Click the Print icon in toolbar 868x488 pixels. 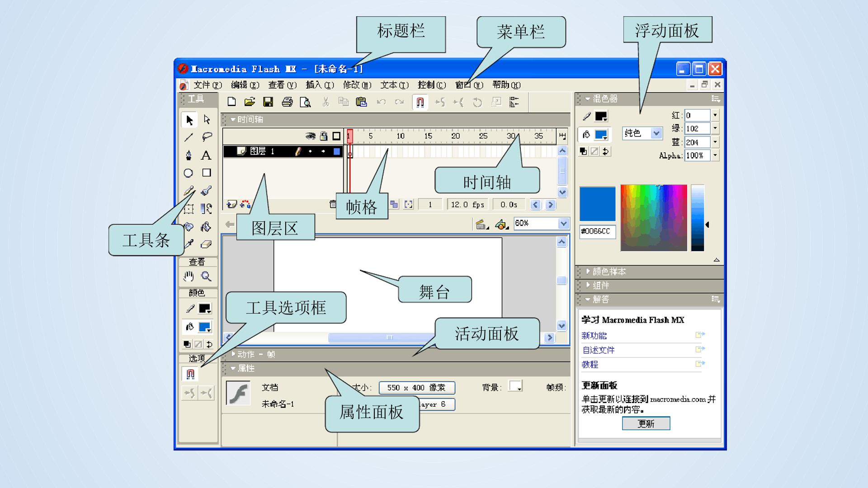(287, 102)
